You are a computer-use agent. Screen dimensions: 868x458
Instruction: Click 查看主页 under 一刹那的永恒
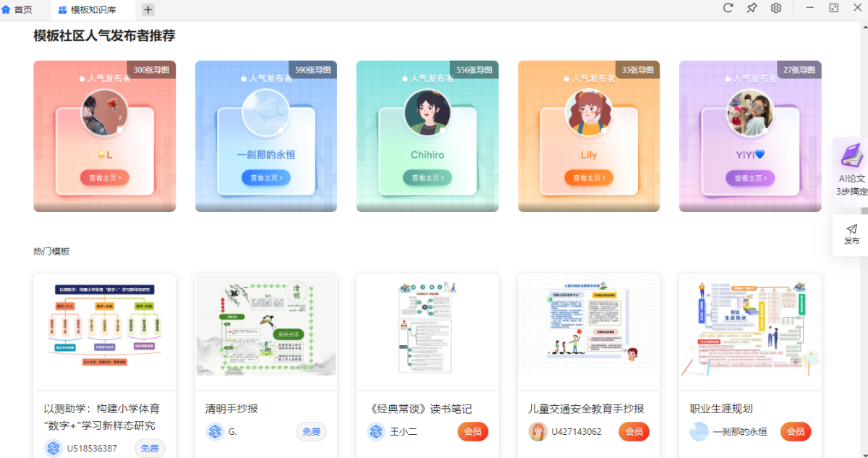tap(265, 177)
